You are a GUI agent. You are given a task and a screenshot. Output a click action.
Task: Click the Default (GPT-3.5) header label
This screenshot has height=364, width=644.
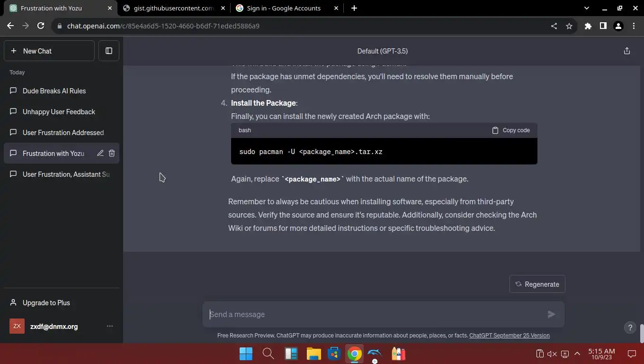383,51
